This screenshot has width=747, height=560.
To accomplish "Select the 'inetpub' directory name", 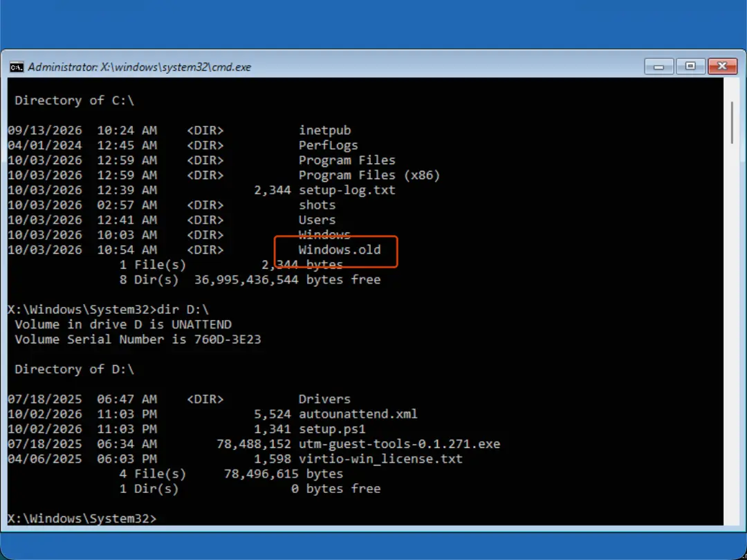I will coord(324,131).
